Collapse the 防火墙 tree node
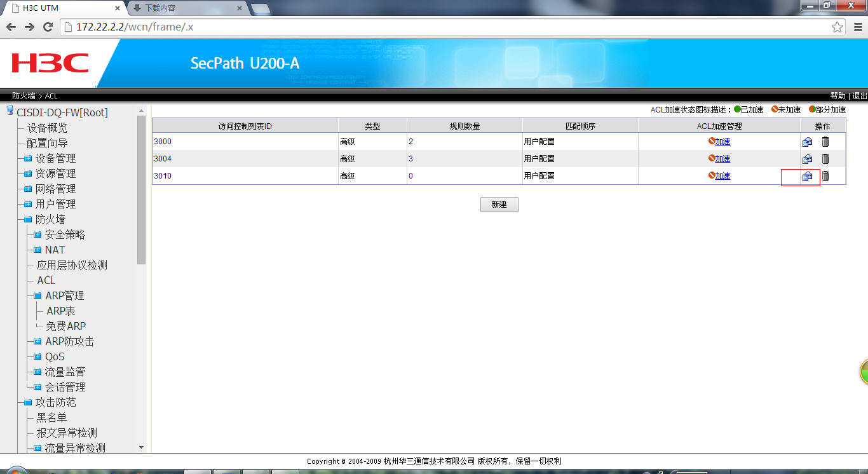The width and height of the screenshot is (868, 474). click(x=28, y=219)
